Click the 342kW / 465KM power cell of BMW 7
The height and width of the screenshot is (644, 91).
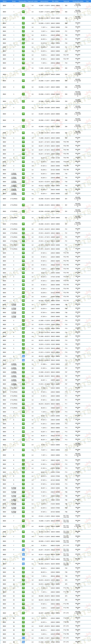pyautogui.click(x=55, y=564)
